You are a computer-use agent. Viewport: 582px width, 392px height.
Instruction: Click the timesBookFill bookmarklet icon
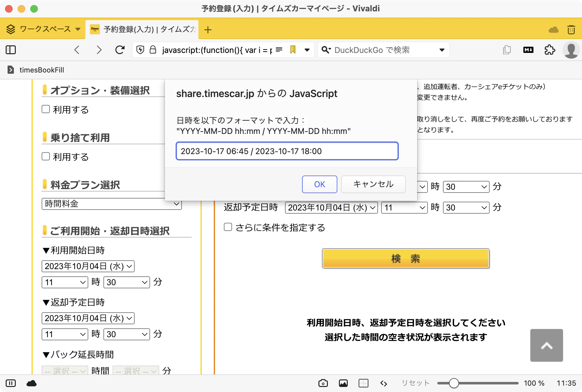tap(11, 70)
